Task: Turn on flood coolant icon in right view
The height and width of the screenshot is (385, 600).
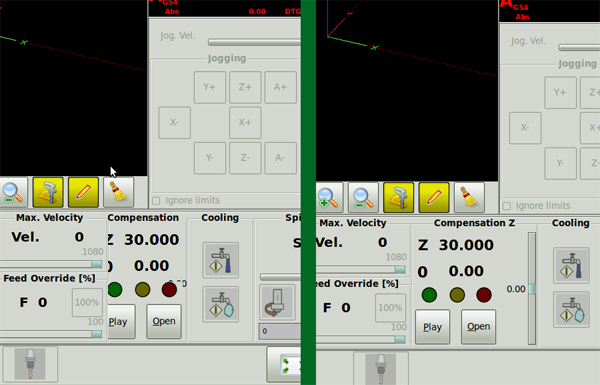Action: point(571,266)
